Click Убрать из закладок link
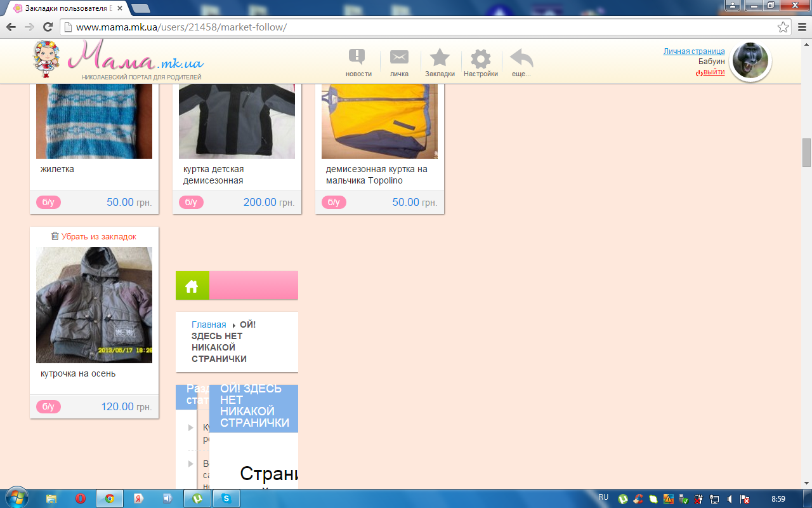Screen dimensions: 812x508 (94, 236)
